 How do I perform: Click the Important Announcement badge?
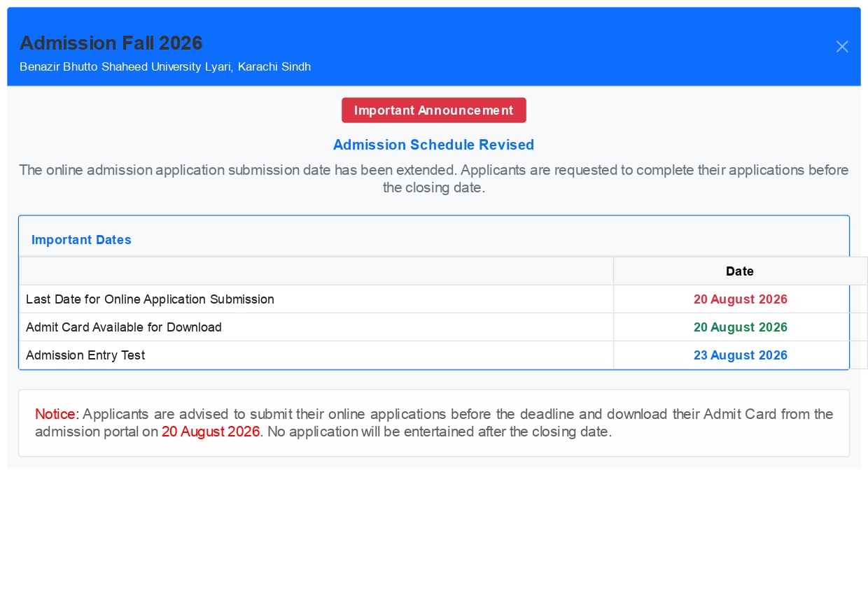[x=434, y=111]
